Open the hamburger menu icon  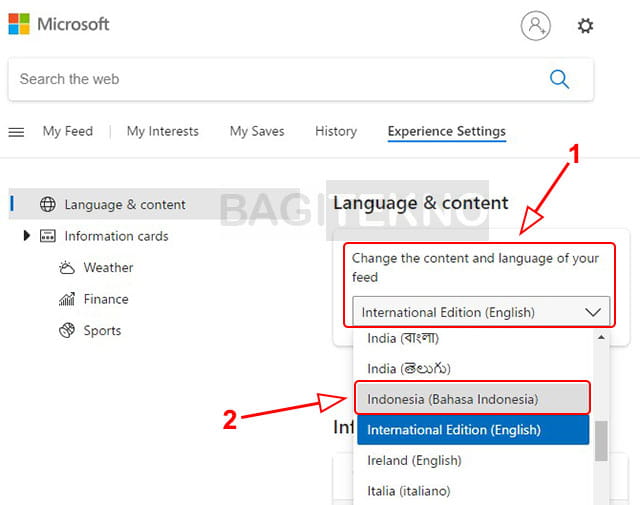(16, 132)
